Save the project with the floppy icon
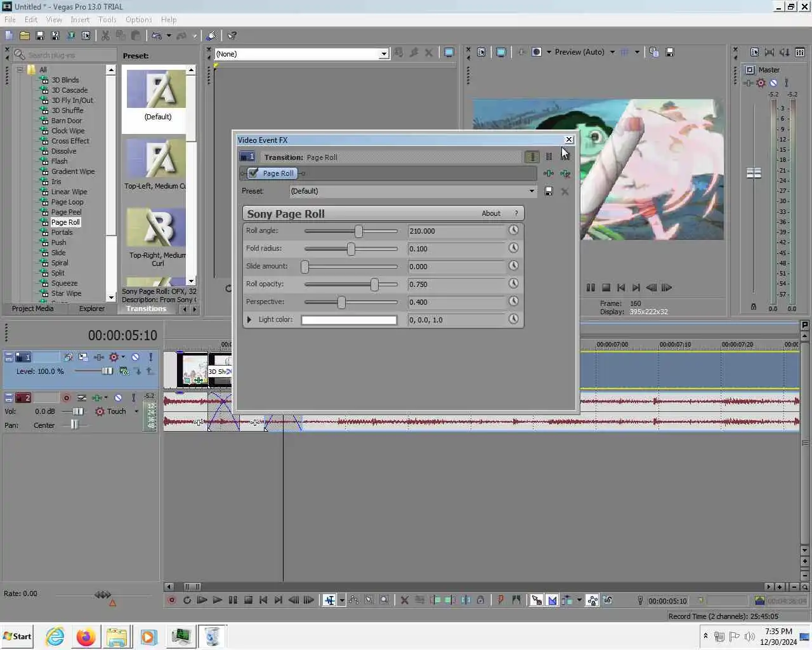 coord(39,36)
